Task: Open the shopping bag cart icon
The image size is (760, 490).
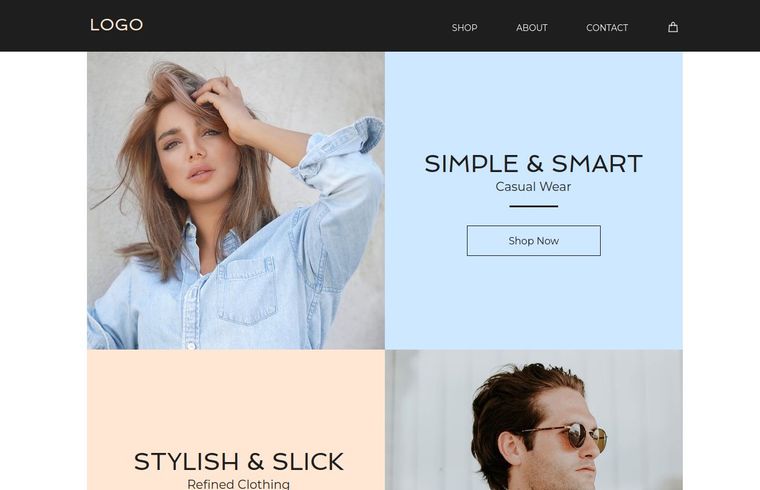Action: [673, 27]
